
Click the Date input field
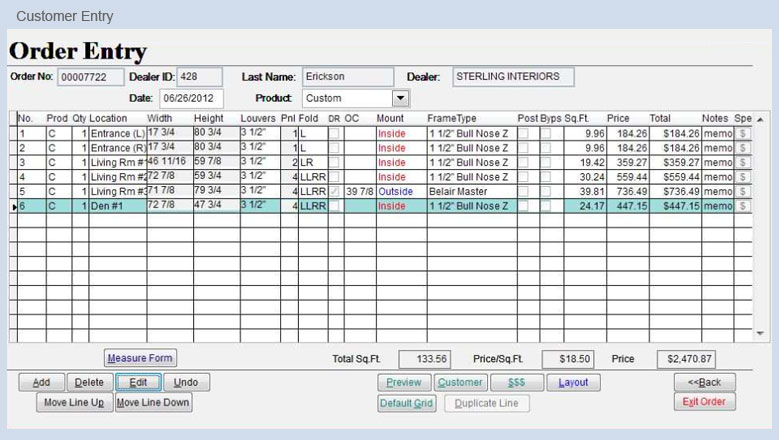(x=190, y=98)
